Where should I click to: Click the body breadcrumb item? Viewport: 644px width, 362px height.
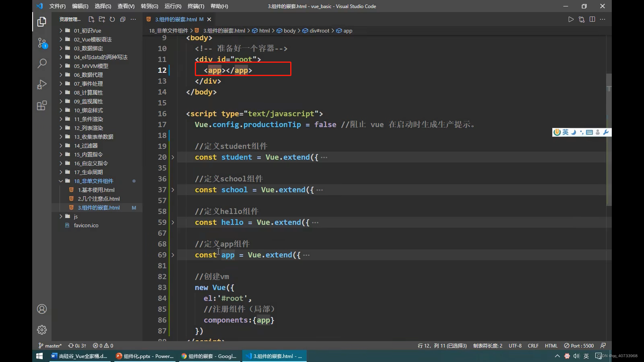(286, 31)
